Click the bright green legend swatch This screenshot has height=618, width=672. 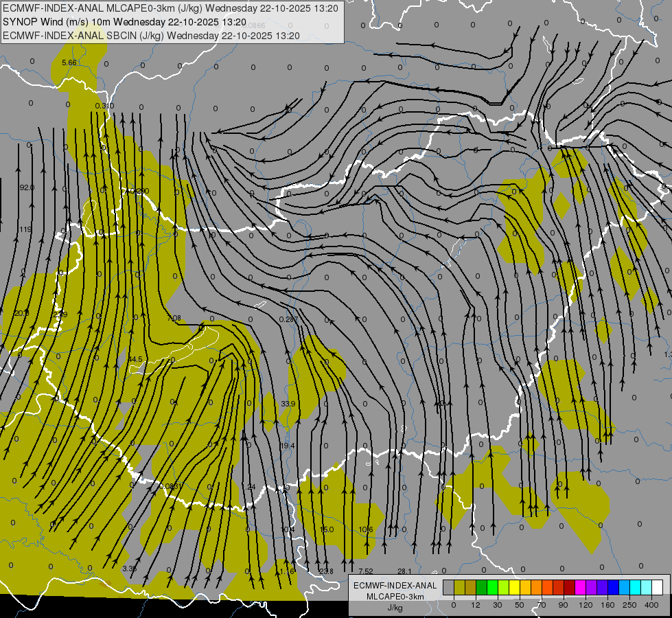tap(492, 588)
